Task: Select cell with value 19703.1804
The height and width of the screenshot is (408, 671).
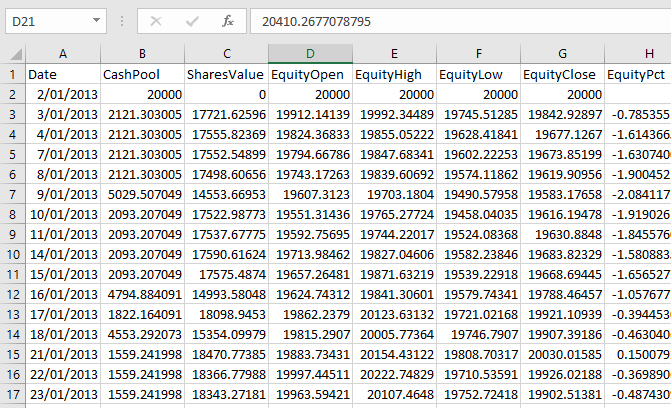Action: coord(394,194)
